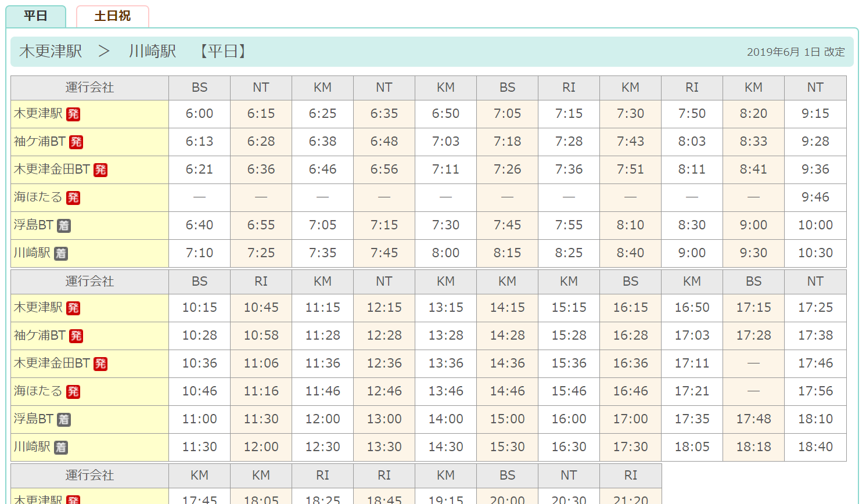Select the 10:15 departure time cell
The image size is (866, 504).
point(200,308)
